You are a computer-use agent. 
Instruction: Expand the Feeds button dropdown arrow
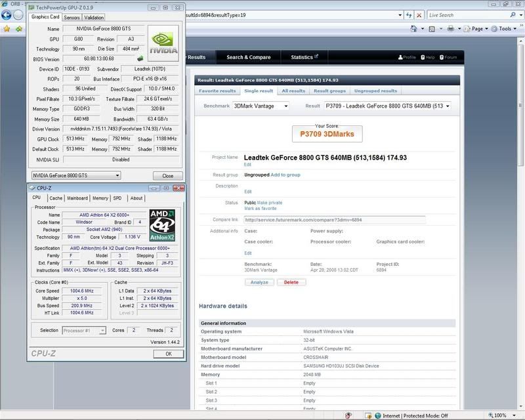tap(440, 29)
